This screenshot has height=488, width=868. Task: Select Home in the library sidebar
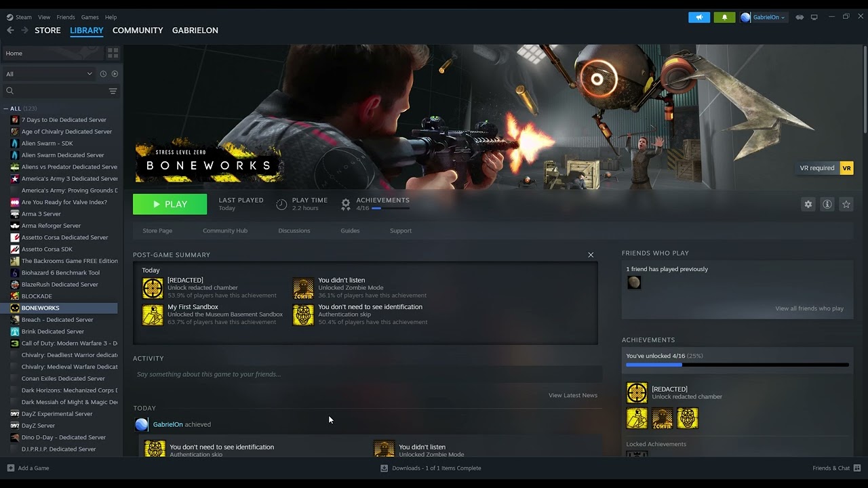pos(53,53)
